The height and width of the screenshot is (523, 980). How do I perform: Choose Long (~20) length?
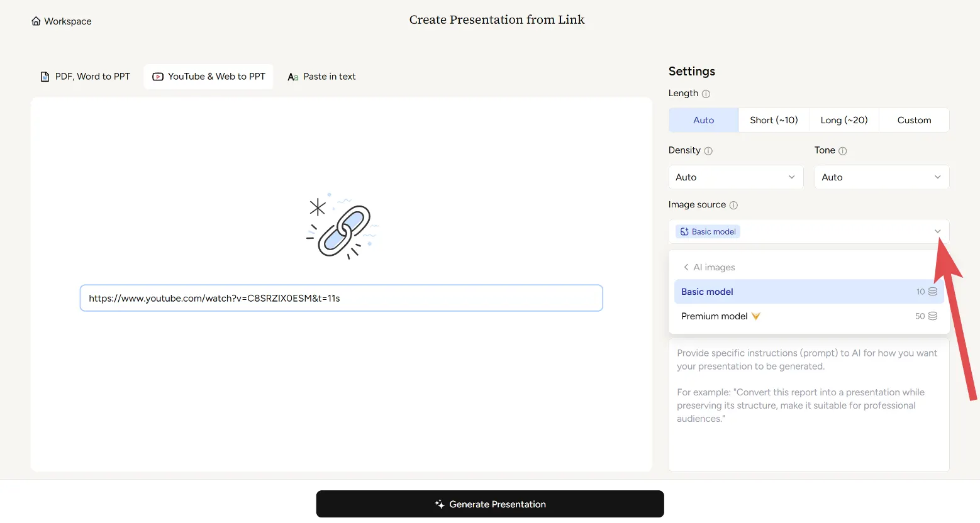pyautogui.click(x=844, y=120)
